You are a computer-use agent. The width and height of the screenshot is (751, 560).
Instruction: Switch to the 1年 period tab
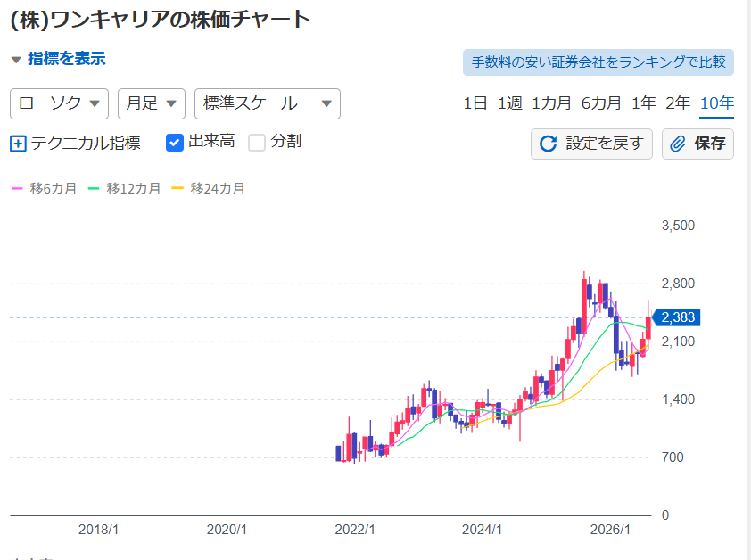pyautogui.click(x=643, y=103)
